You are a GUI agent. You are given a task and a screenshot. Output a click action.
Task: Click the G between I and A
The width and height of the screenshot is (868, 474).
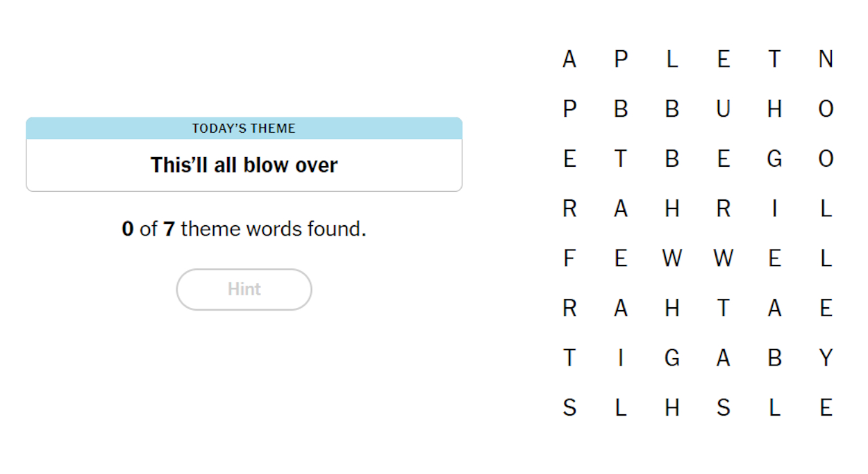pyautogui.click(x=672, y=358)
